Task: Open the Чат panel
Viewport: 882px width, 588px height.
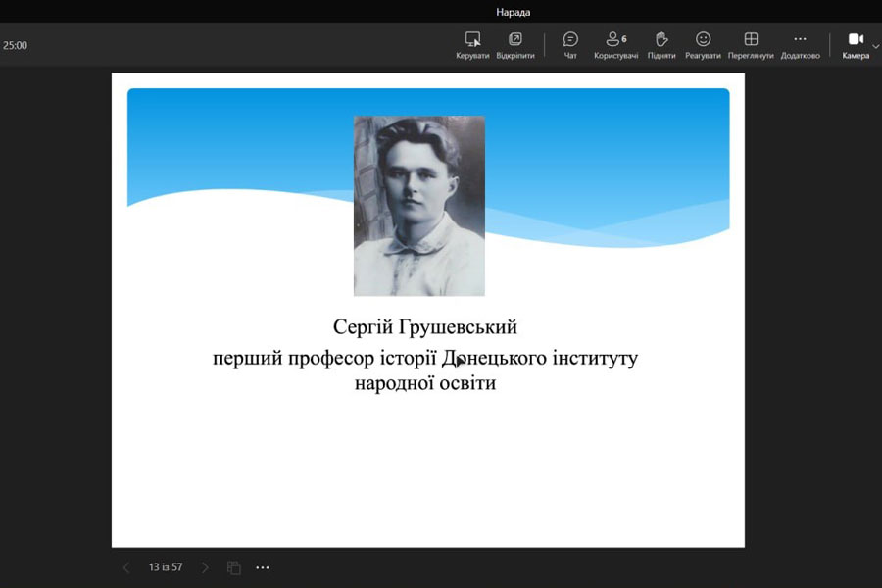Action: [x=570, y=40]
